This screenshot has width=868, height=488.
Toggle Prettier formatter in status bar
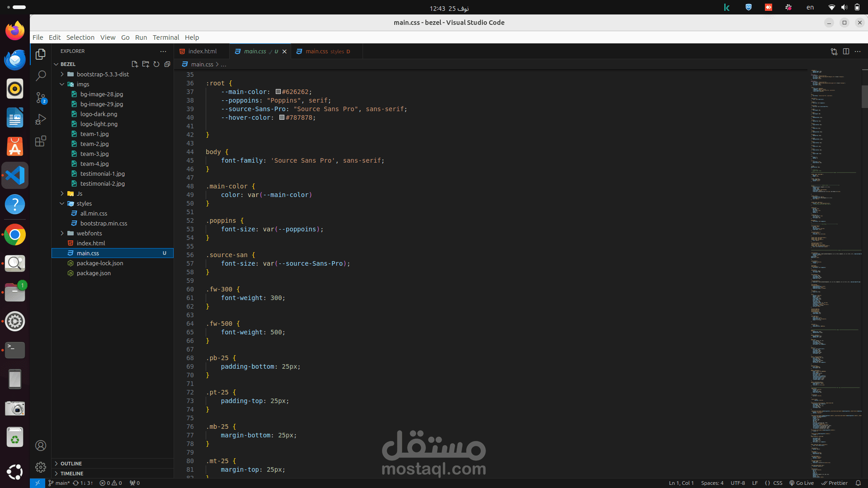(x=835, y=483)
